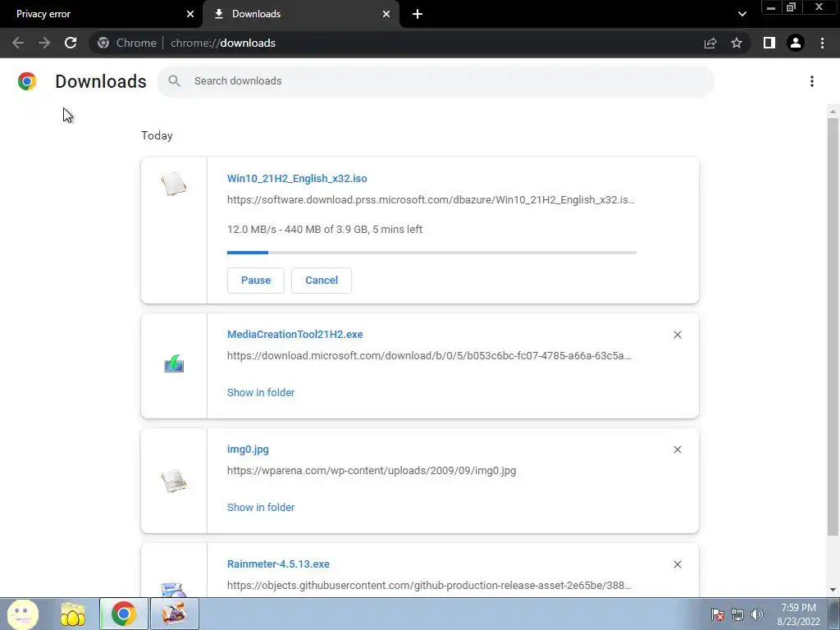Click the download.microsoft.com source URL

(428, 356)
